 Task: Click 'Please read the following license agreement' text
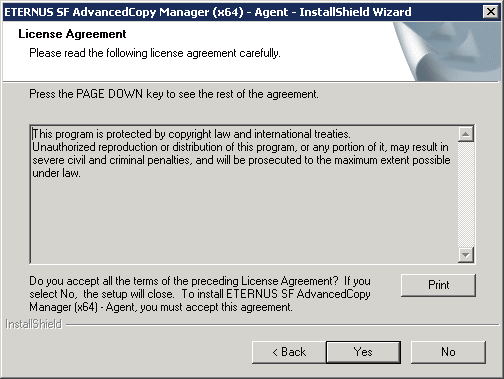tap(155, 53)
